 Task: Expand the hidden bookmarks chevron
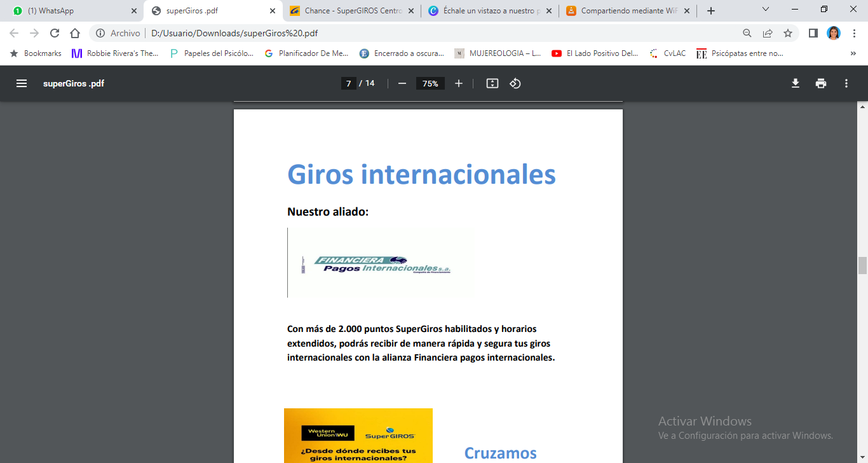[853, 53]
